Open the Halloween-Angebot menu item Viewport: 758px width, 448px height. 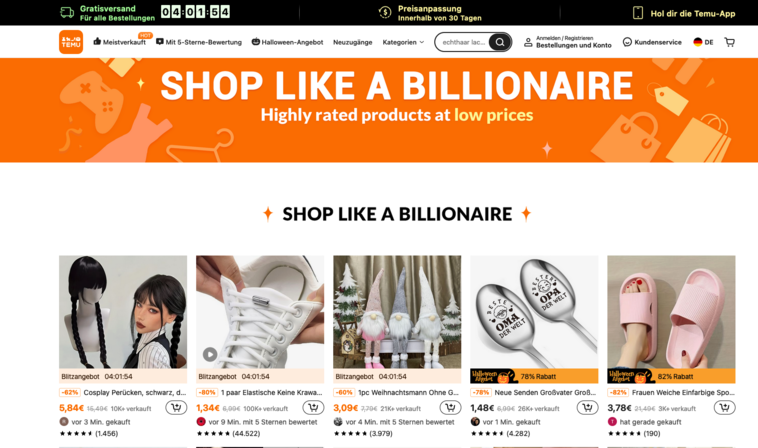(287, 42)
